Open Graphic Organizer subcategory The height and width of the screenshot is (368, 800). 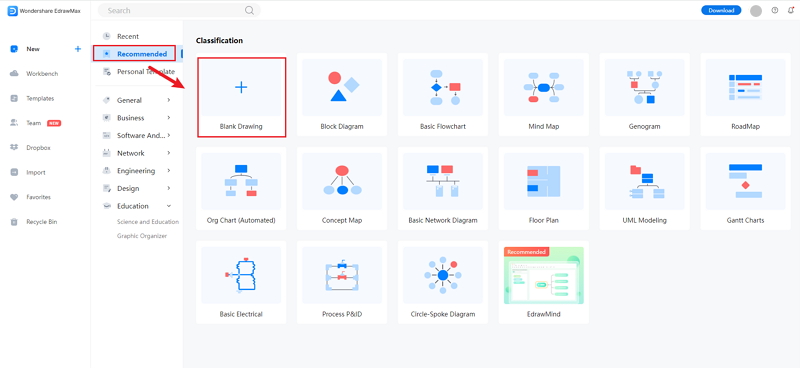142,236
